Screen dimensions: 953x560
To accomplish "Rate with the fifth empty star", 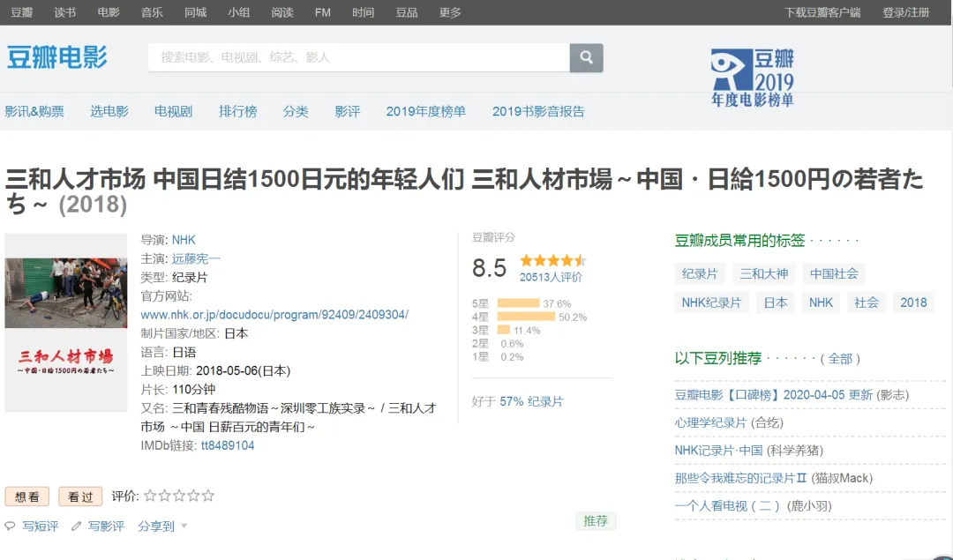I will point(208,496).
